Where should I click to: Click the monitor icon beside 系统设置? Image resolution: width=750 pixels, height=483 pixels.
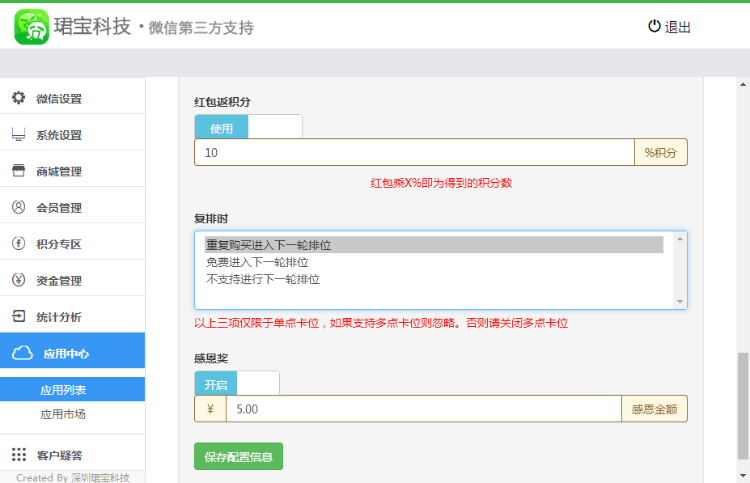[19, 134]
